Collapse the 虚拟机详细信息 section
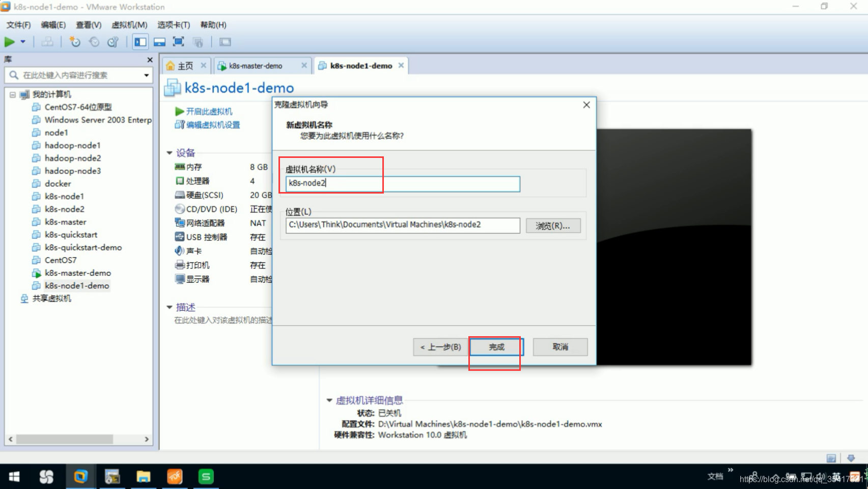868x489 pixels. point(329,400)
